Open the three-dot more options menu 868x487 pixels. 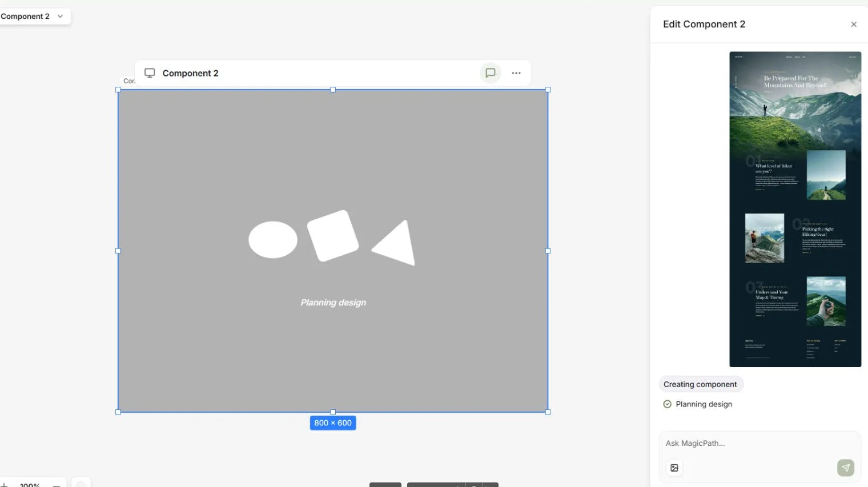click(516, 73)
